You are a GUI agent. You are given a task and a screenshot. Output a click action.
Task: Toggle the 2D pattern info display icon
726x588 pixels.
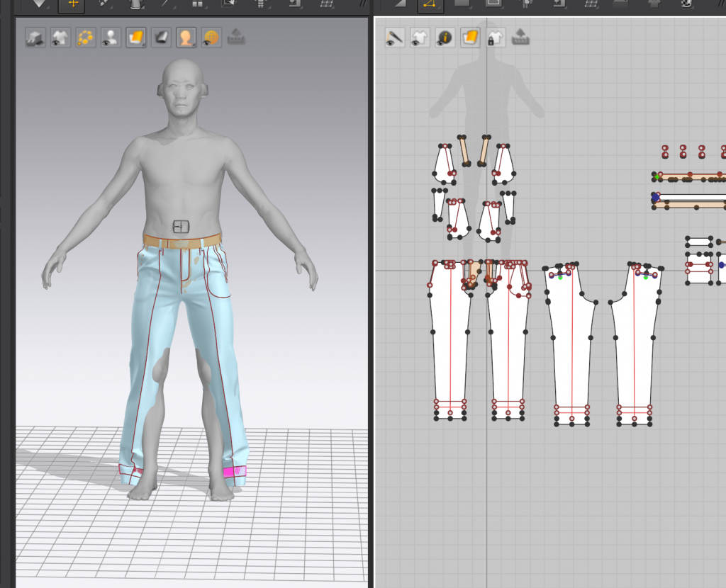point(445,38)
